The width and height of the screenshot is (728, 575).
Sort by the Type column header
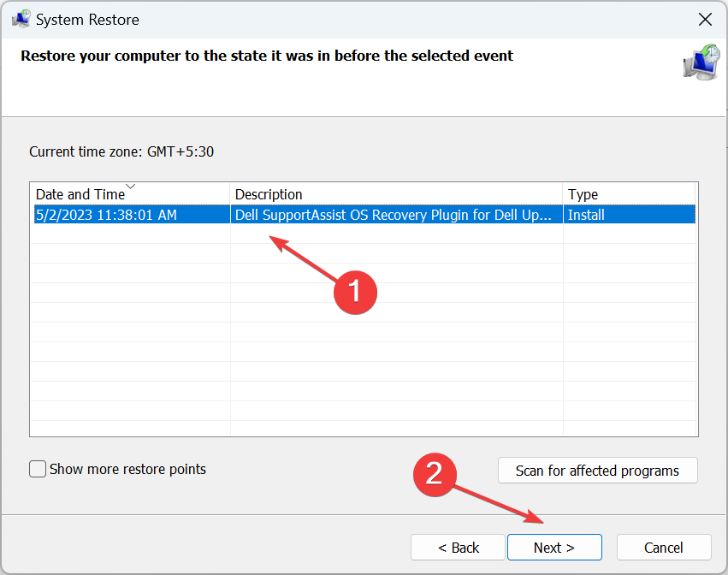[629, 194]
